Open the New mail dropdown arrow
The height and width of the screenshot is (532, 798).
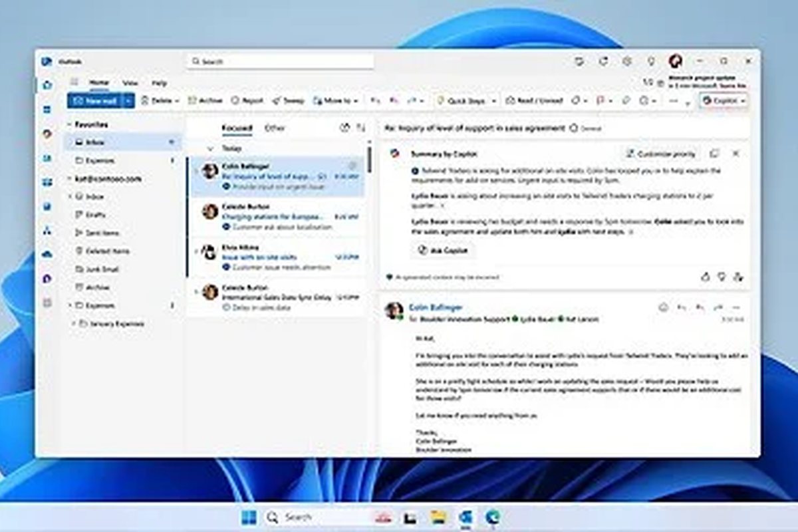[x=129, y=100]
